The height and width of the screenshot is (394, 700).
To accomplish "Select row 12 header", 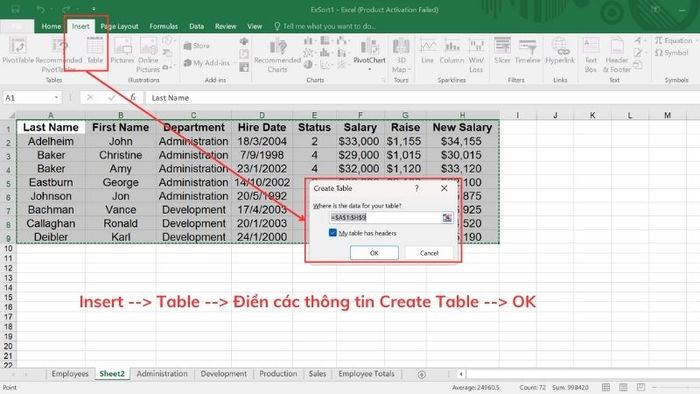I will point(8,268).
